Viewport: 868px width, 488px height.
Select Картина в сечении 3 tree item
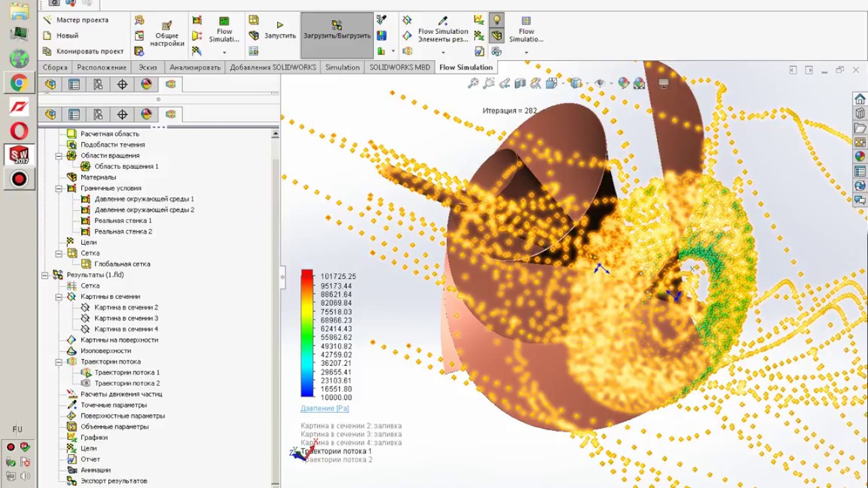coord(126,319)
